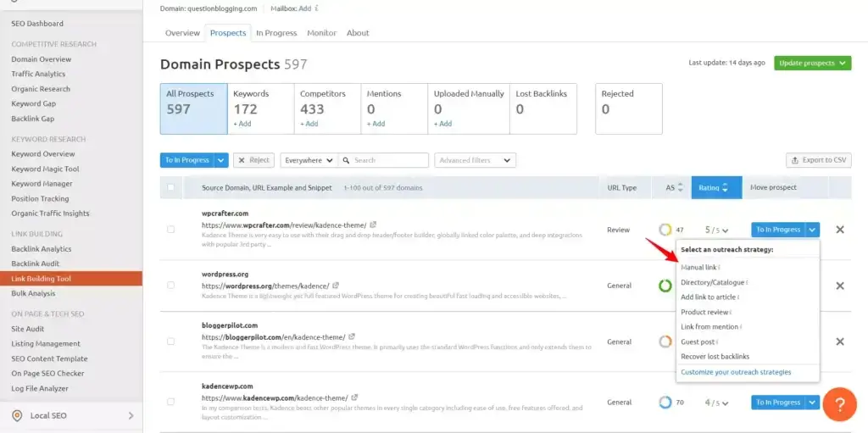Viewport: 868px width, 433px height.
Task: Remove bloggerpilot.com prospect with X icon
Action: pos(840,341)
